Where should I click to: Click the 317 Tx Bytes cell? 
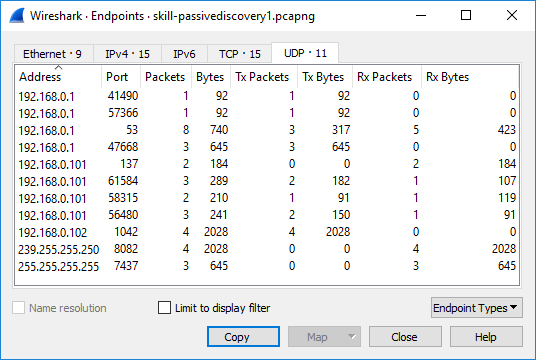click(341, 130)
